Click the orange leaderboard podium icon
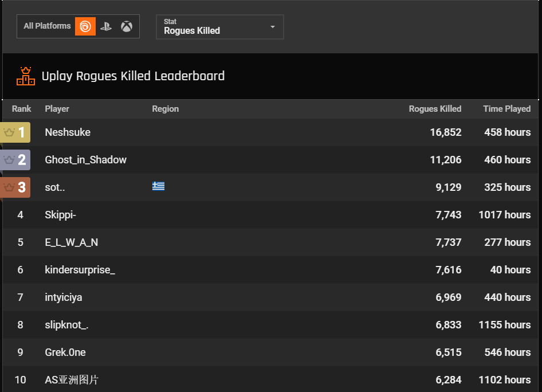Viewport: 542px width, 392px height. (x=26, y=76)
